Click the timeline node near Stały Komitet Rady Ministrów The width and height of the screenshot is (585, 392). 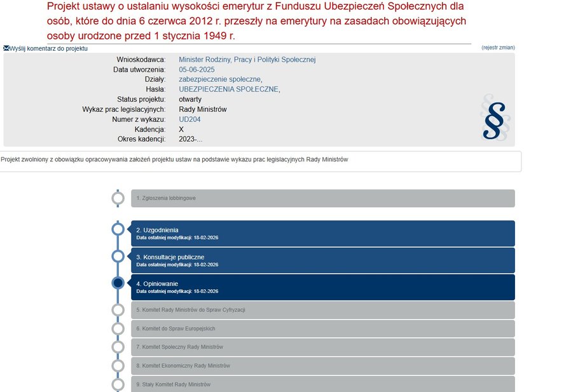tap(118, 384)
